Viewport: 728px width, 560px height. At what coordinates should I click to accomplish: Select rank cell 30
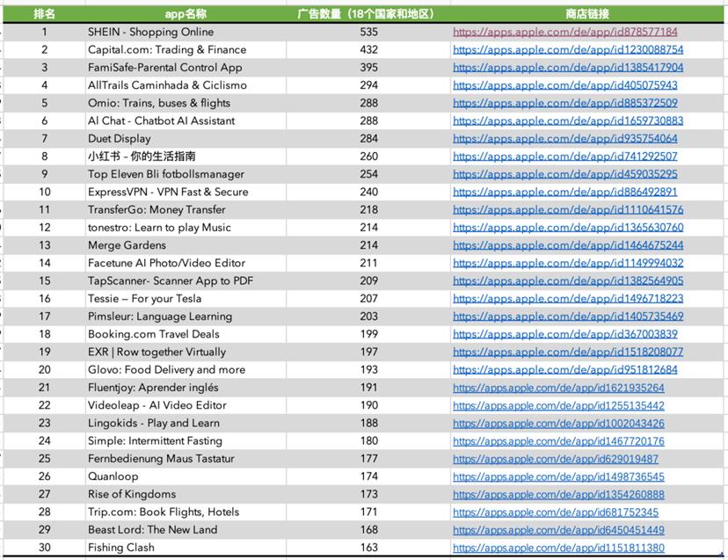pyautogui.click(x=44, y=548)
